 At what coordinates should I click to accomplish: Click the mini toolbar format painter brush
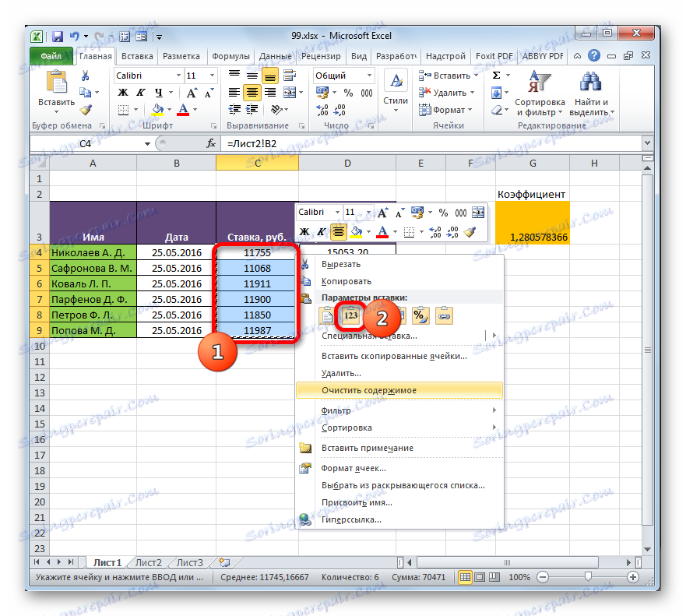coord(470,232)
